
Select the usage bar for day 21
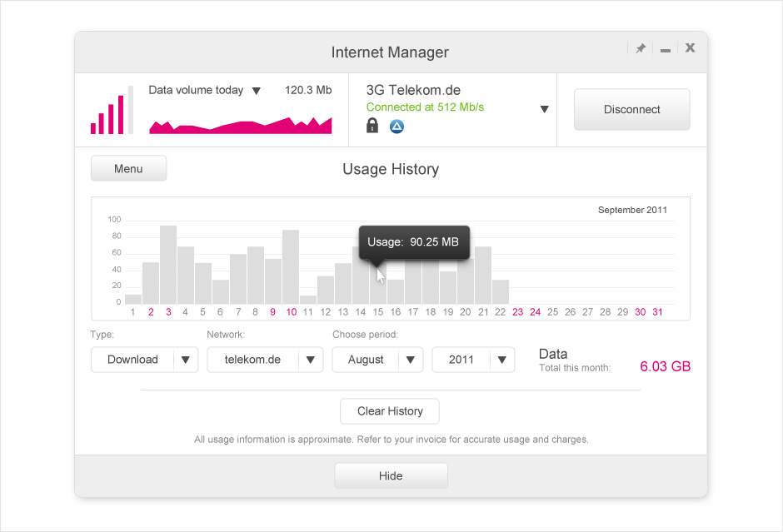[483, 276]
